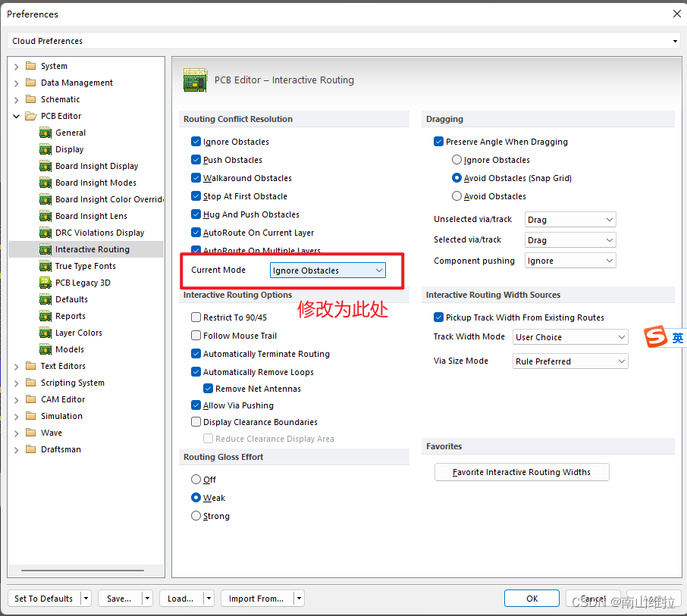This screenshot has height=616, width=687.
Task: Click the Defaults page icon
Action: 45,299
